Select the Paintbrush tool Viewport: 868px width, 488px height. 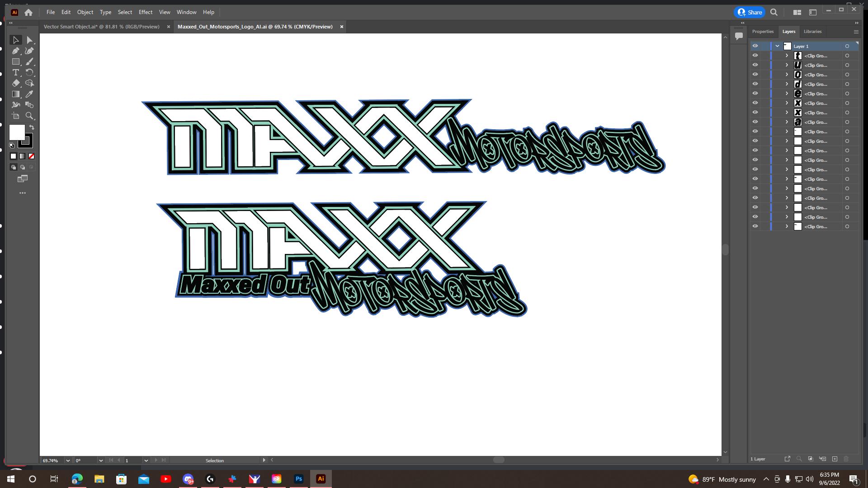point(30,61)
